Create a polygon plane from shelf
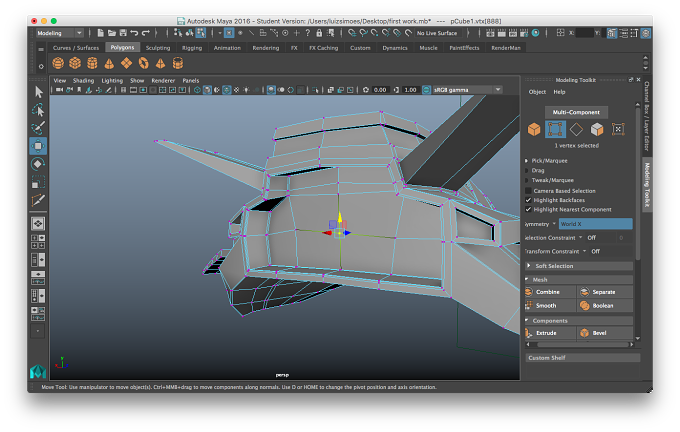 coord(126,63)
